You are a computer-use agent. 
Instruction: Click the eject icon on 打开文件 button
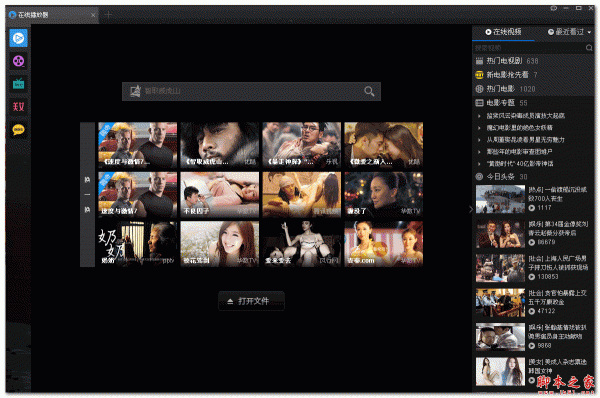(x=230, y=301)
